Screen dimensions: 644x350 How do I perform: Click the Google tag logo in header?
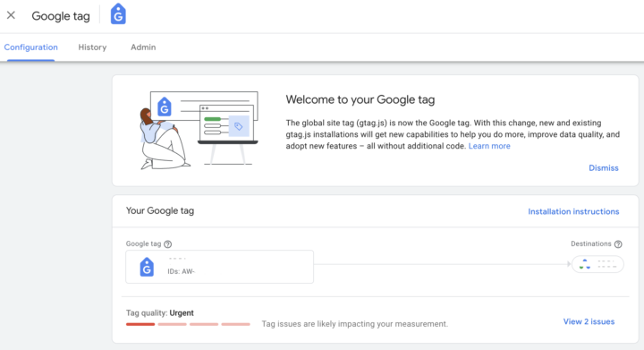pos(118,14)
